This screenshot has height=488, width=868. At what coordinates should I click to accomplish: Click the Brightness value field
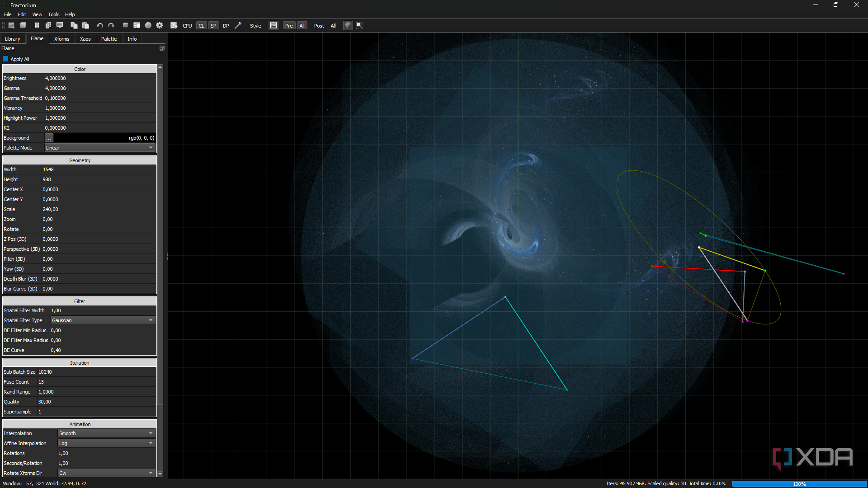click(x=100, y=78)
